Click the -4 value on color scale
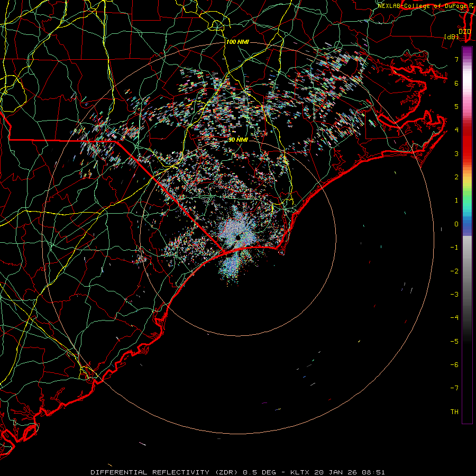476x476 pixels. pos(454,317)
